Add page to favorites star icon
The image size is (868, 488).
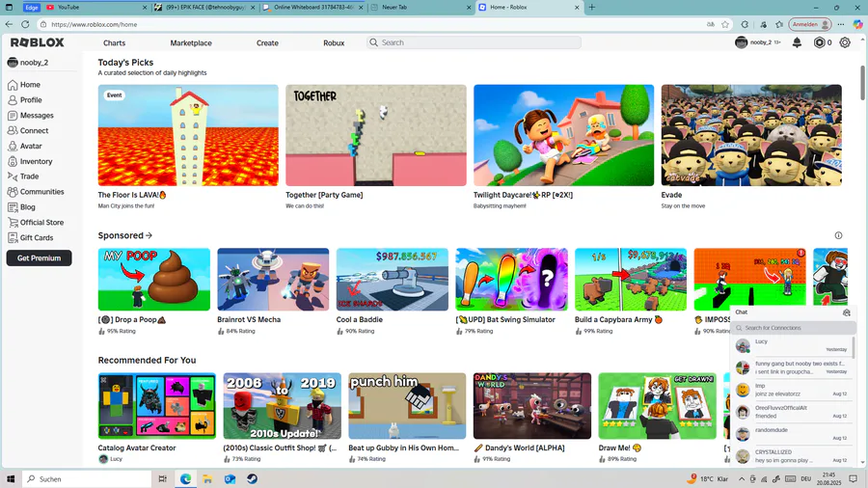(725, 24)
